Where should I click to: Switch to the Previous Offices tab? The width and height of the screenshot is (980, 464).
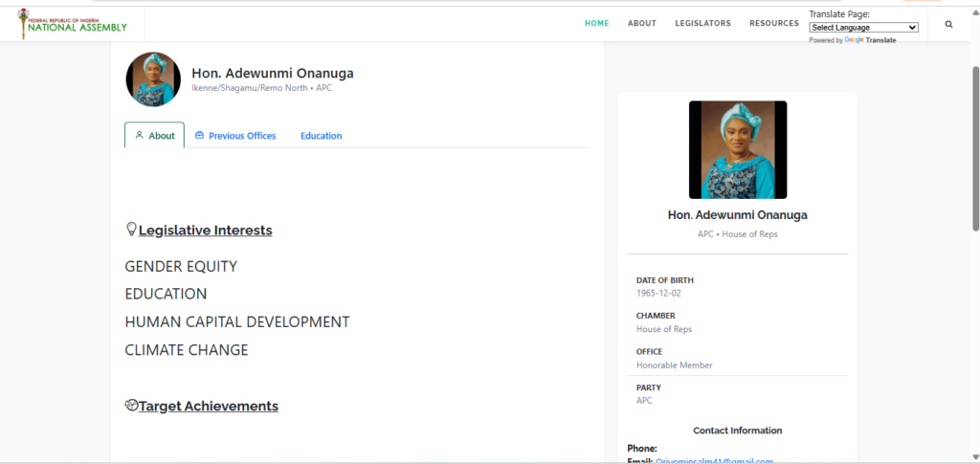pos(242,136)
